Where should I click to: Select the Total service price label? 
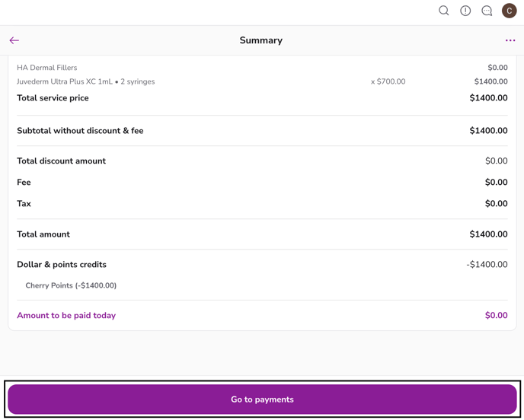click(x=53, y=98)
